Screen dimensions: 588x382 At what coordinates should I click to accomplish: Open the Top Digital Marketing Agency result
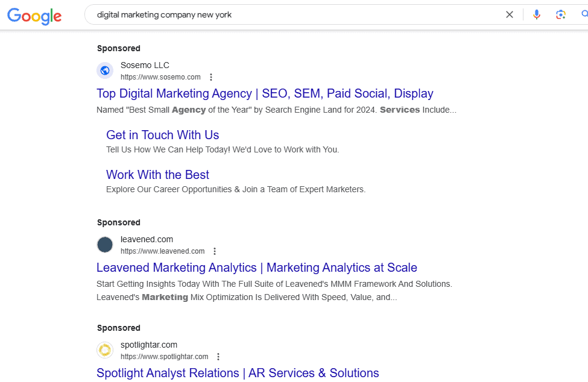[265, 93]
